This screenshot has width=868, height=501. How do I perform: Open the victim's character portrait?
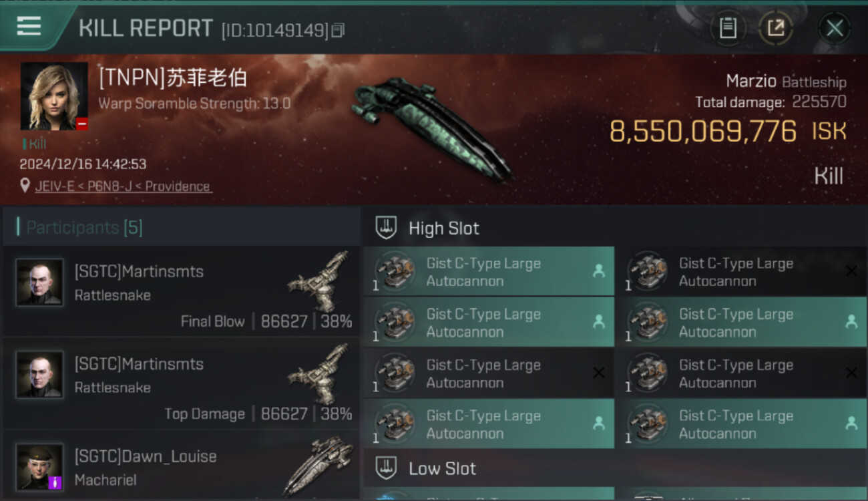point(54,96)
